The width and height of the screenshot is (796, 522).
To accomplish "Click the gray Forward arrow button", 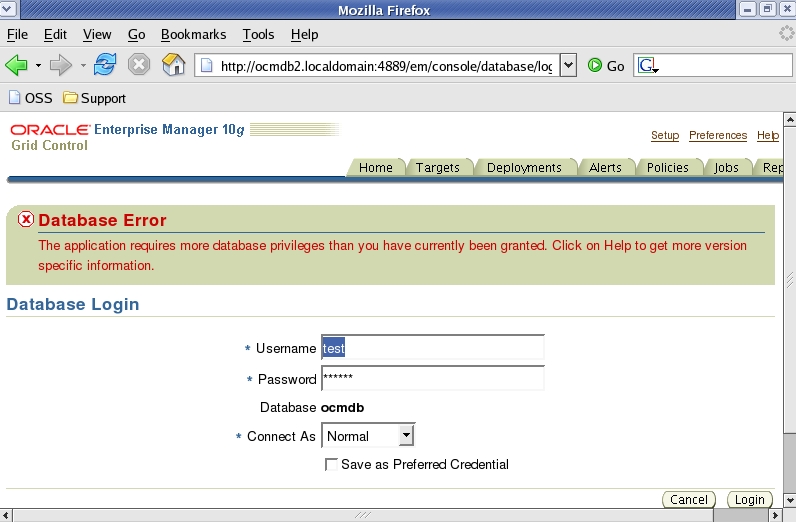I will coord(61,66).
